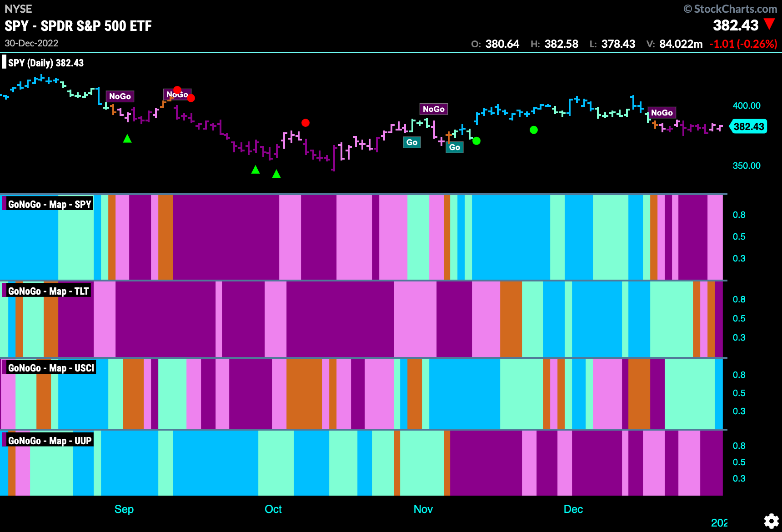Viewport: 782px width, 532px height.
Task: Click the -1.01 (-0.26%) change text
Action: [x=743, y=44]
